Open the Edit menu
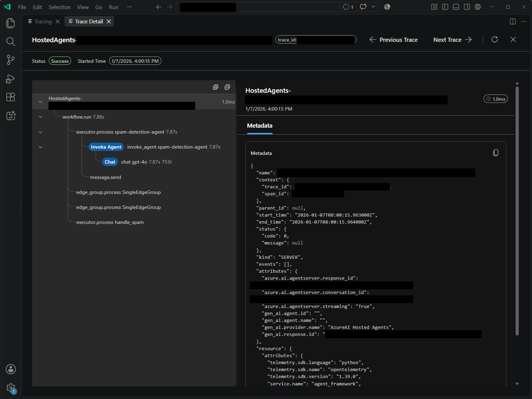 [x=37, y=7]
